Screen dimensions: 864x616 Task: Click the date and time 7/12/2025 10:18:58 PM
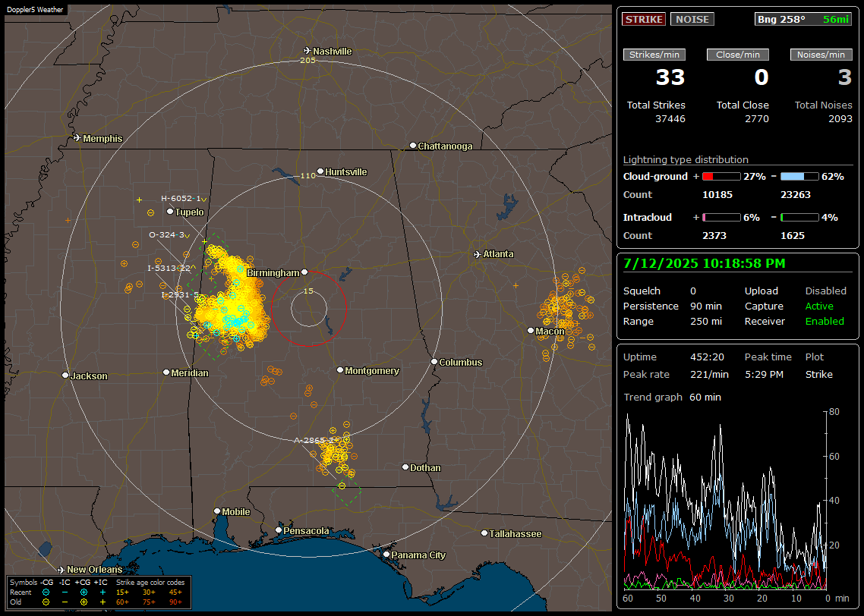[x=705, y=264]
